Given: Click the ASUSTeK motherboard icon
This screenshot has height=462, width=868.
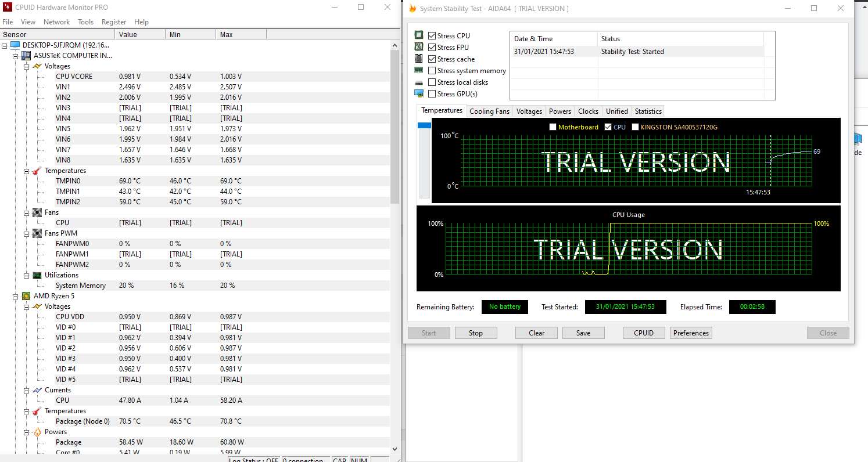Looking at the screenshot, I should click(26, 56).
